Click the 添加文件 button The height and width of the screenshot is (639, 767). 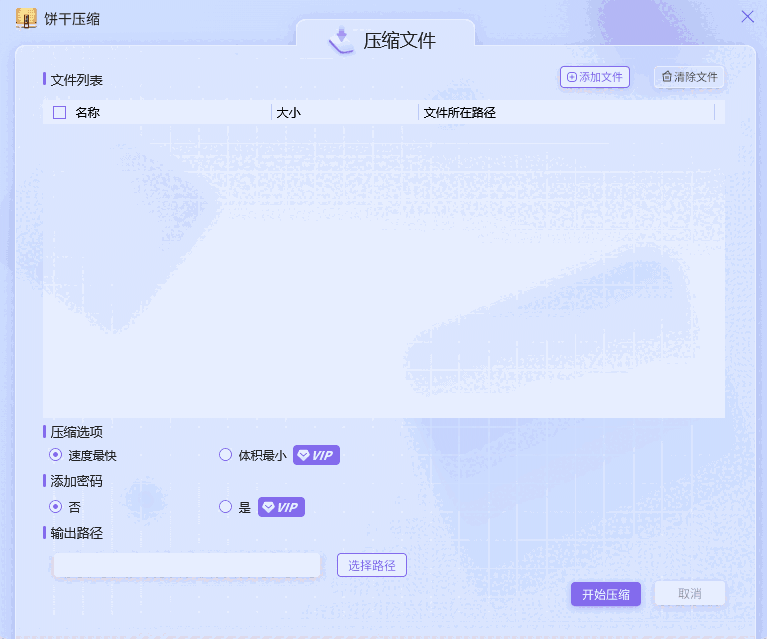pos(594,77)
